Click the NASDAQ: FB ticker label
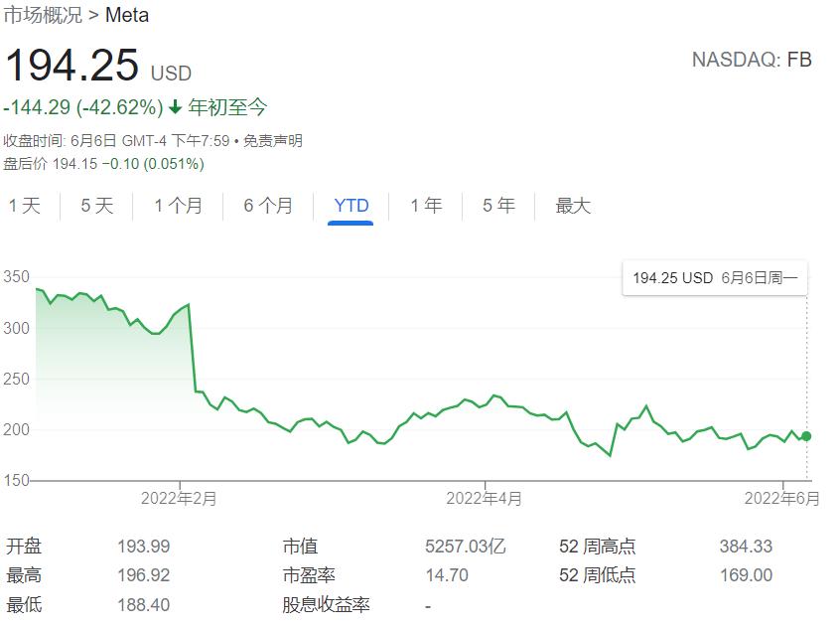Viewport: 840px width, 629px height. (x=752, y=60)
